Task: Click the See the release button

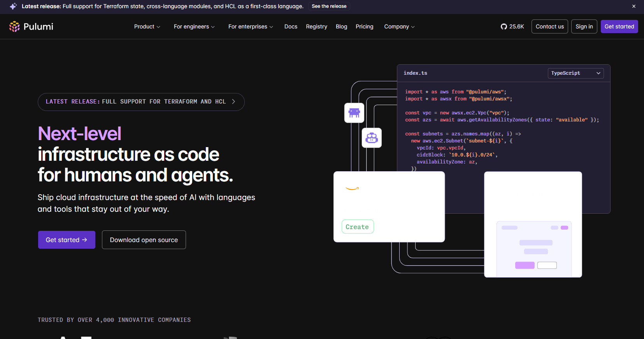Action: click(x=329, y=6)
